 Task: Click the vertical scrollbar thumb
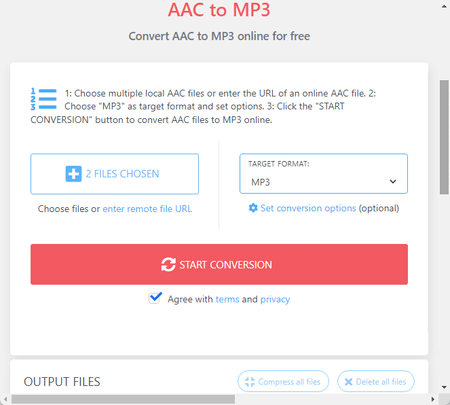click(x=444, y=137)
